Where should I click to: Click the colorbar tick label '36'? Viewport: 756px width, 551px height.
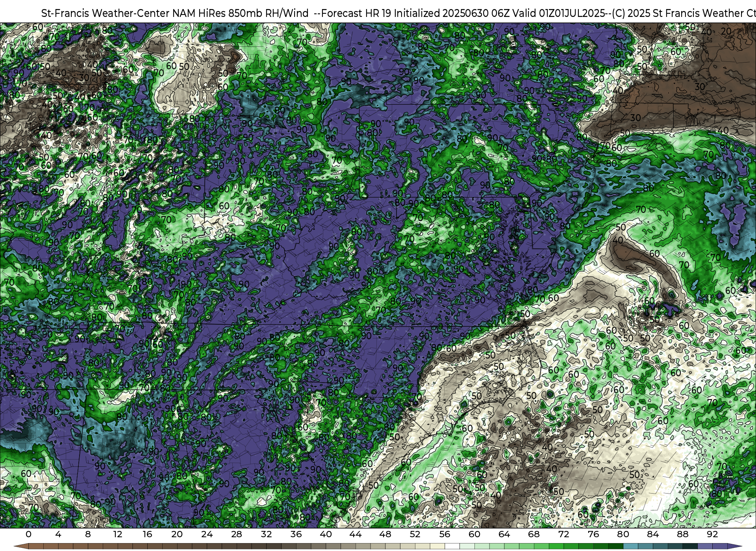[296, 534]
